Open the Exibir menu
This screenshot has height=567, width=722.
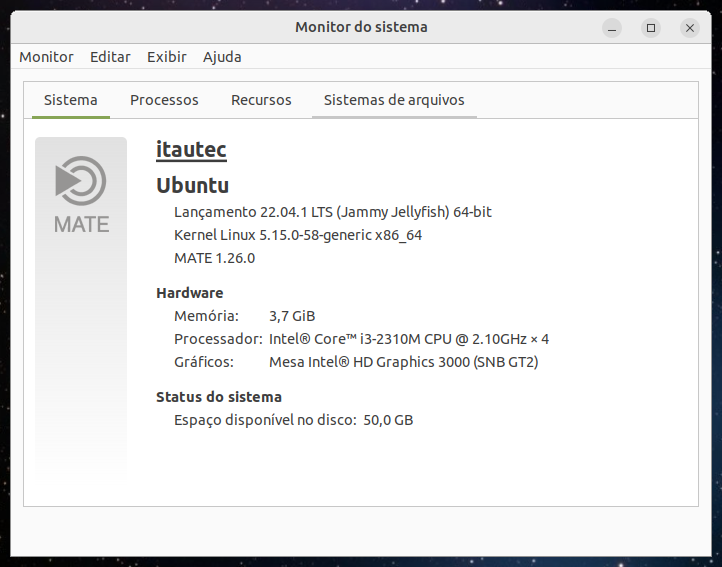click(x=166, y=57)
